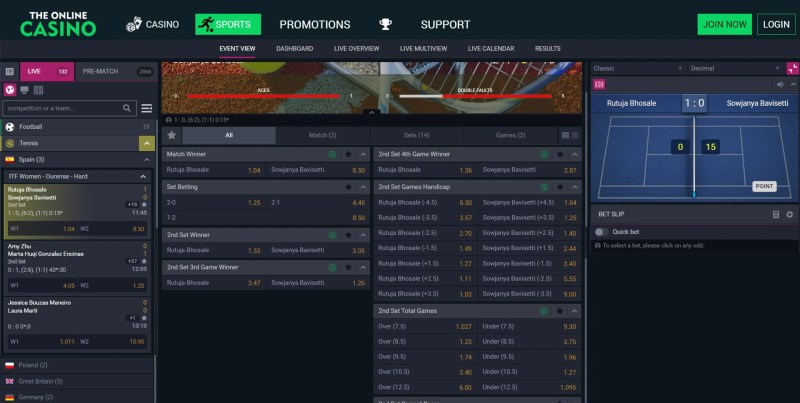Collapse the Spain (3) region
The image size is (800, 403).
(x=146, y=160)
